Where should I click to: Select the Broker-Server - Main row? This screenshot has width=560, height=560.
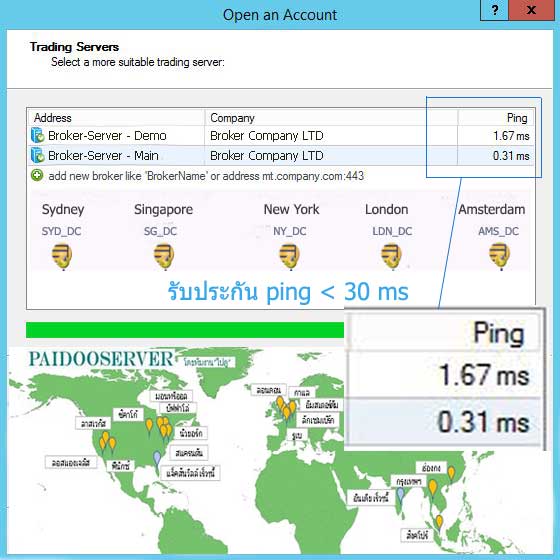pos(281,155)
